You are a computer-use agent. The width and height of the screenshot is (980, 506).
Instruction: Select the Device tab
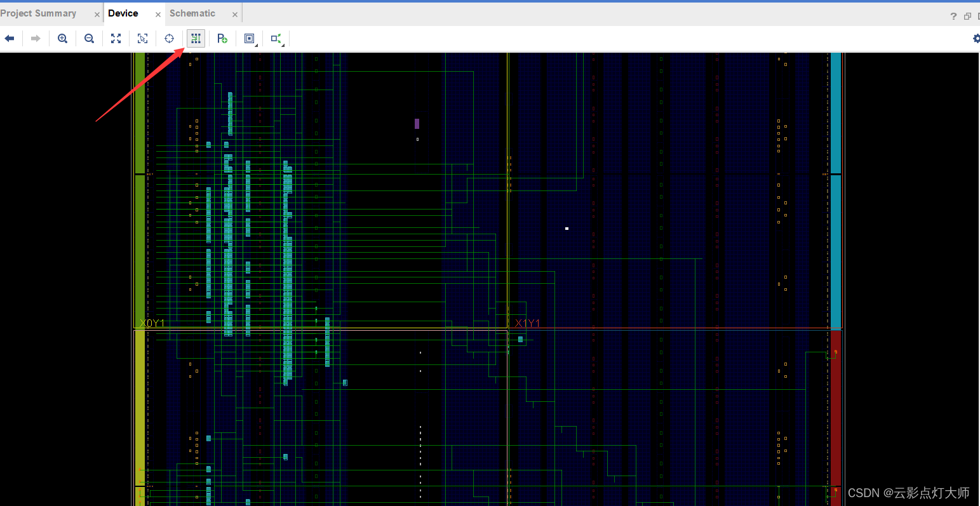click(x=123, y=13)
